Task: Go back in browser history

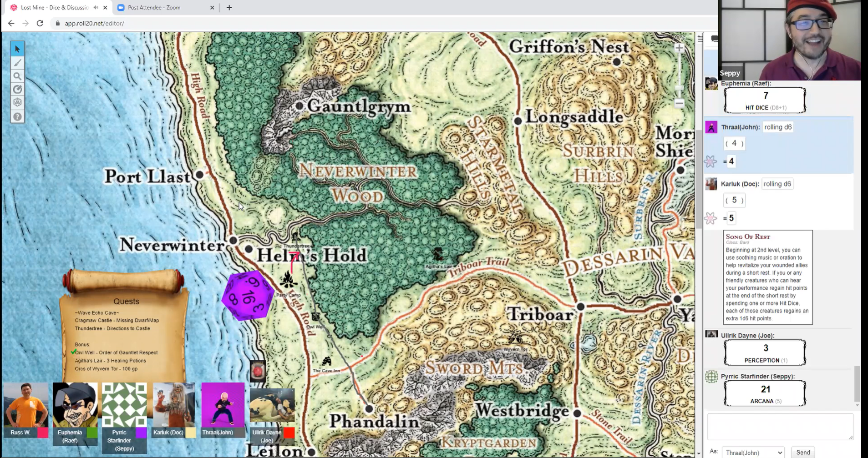Action: pyautogui.click(x=11, y=23)
